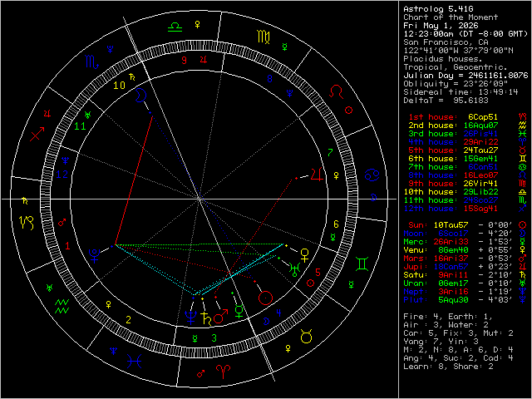
Task: Select the 'Obliquity = 23°26'09"' line
Action: (x=456, y=84)
